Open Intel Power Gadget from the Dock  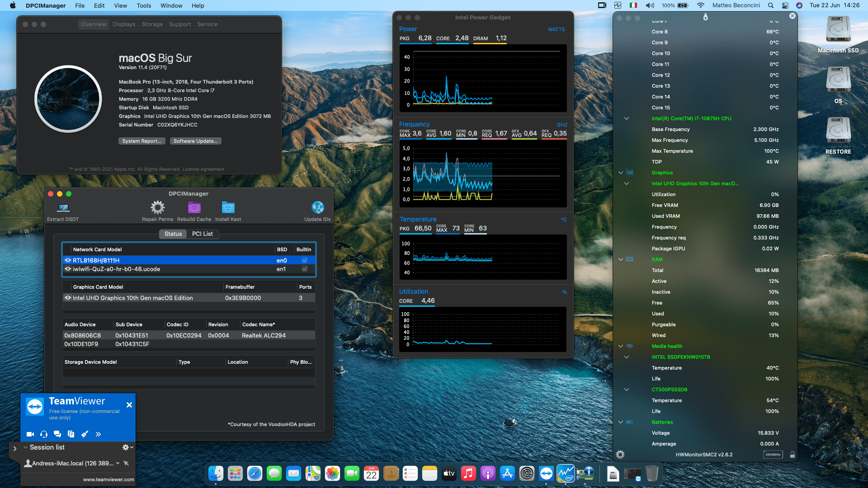566,474
